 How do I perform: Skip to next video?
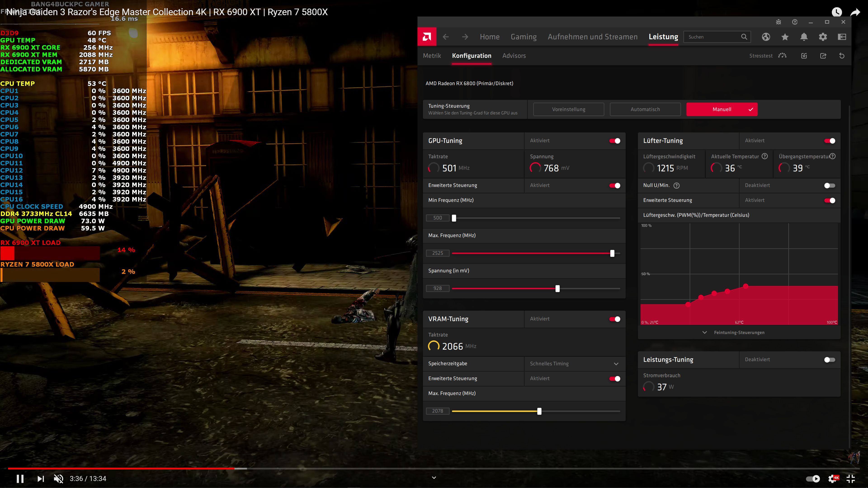(40, 479)
